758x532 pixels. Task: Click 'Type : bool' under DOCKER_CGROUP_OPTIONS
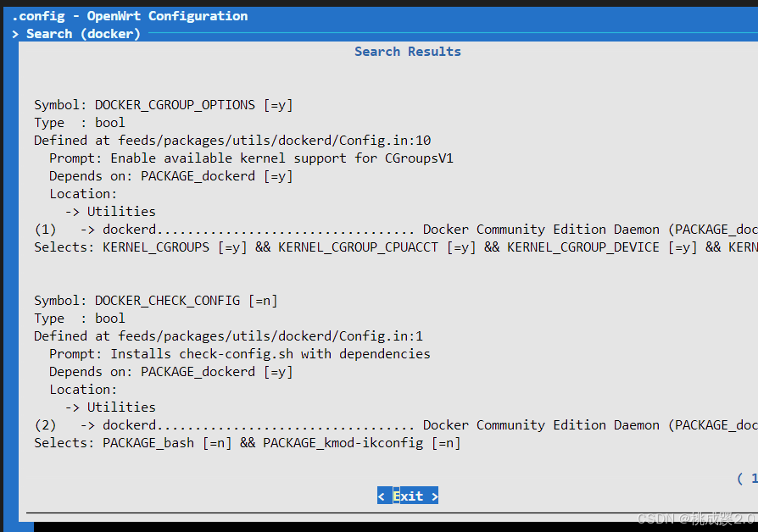click(x=80, y=123)
